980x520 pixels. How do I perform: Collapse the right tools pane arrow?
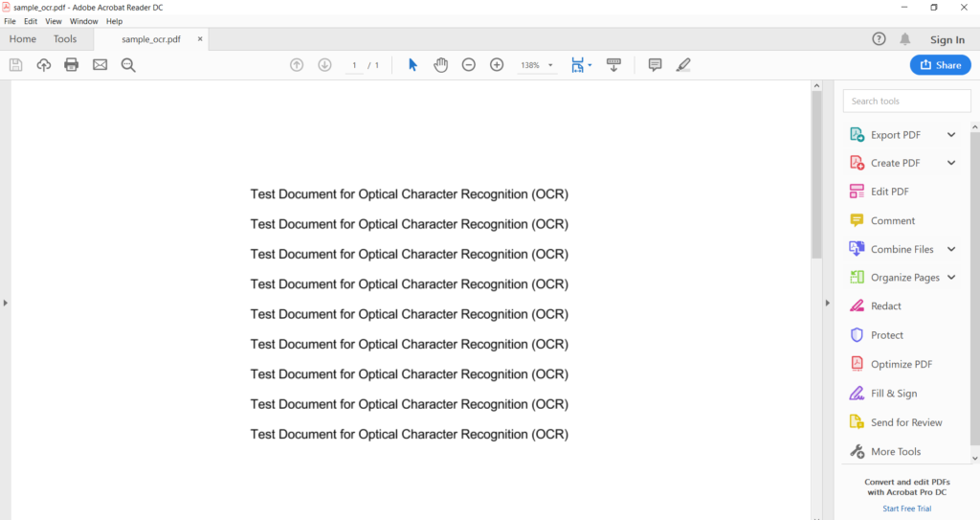click(x=828, y=303)
